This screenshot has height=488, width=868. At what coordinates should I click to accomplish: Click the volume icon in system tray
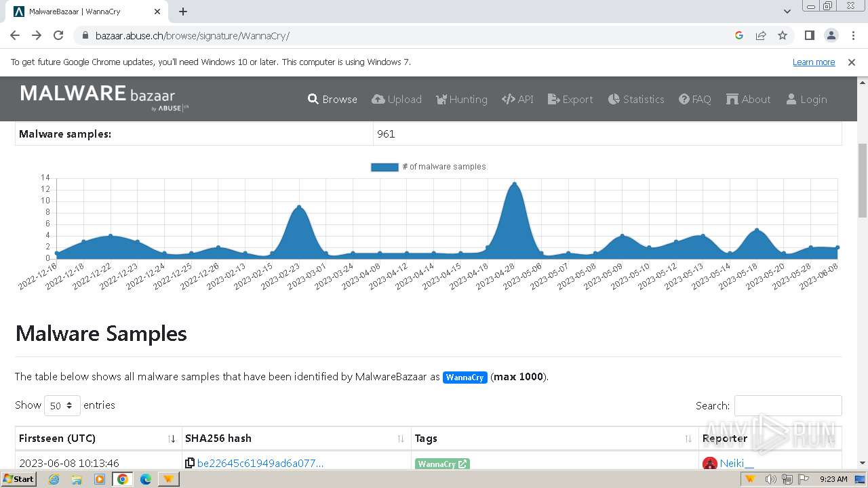pos(770,479)
